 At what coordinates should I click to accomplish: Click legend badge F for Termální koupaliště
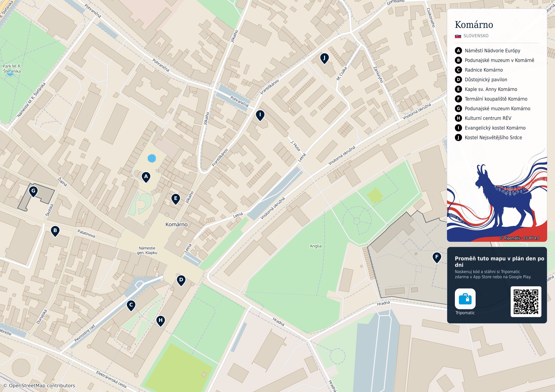(x=458, y=99)
